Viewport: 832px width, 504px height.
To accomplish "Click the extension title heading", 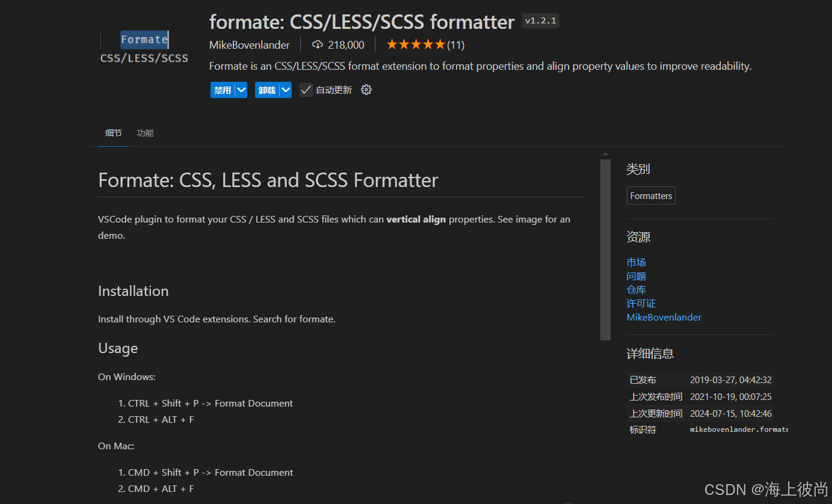I will coord(362,22).
